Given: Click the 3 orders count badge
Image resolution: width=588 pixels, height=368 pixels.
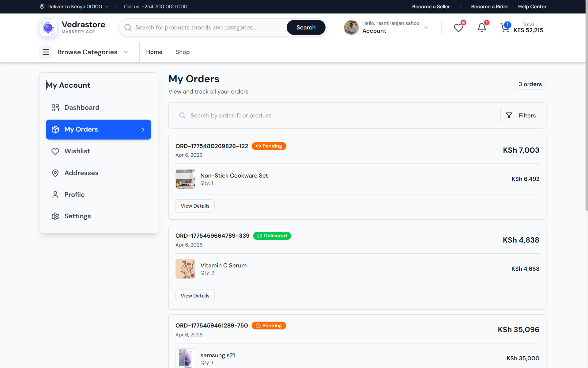Looking at the screenshot, I should pos(530,84).
